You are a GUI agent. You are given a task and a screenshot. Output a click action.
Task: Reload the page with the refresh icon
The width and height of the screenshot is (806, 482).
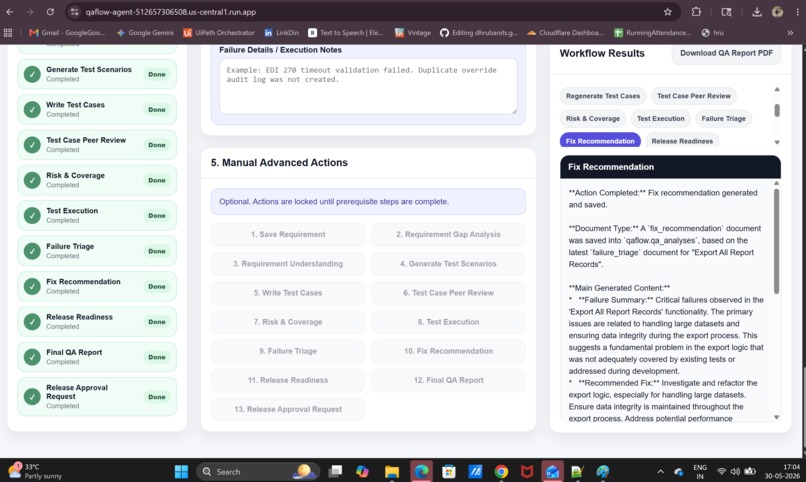50,12
